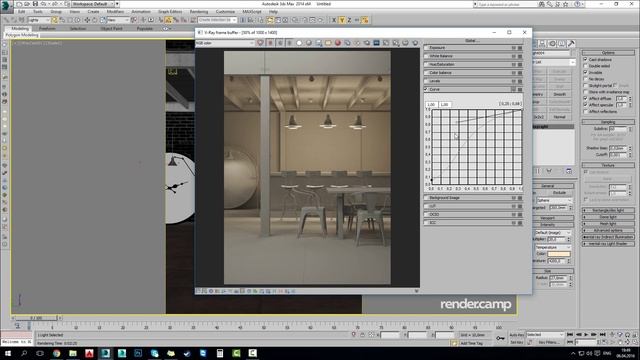Click the taskbar search magnifier icon
This screenshot has height=360, width=640.
click(24, 353)
